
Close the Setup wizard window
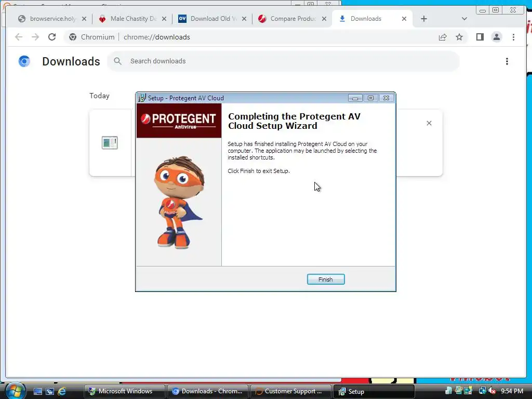click(386, 98)
